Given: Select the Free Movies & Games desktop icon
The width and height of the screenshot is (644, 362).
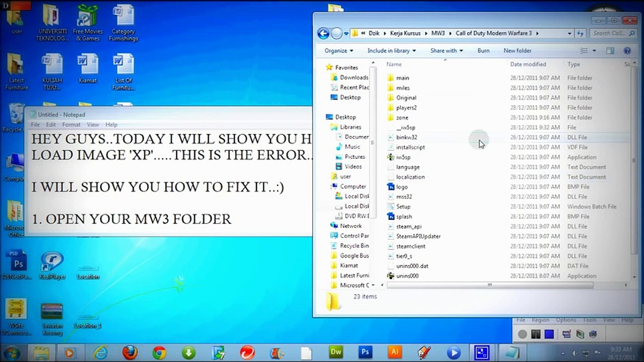Looking at the screenshot, I should coord(88,23).
